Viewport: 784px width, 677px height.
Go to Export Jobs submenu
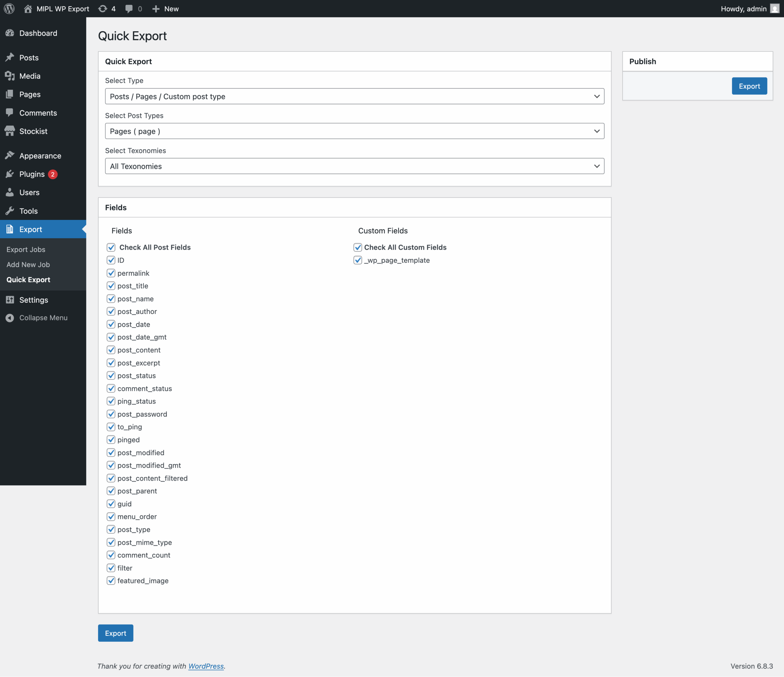26,249
